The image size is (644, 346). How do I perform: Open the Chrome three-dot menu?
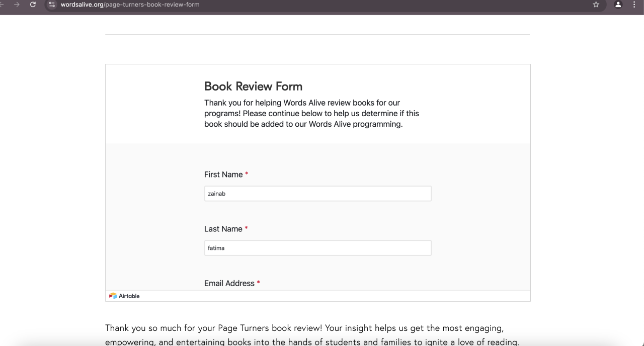pyautogui.click(x=634, y=5)
